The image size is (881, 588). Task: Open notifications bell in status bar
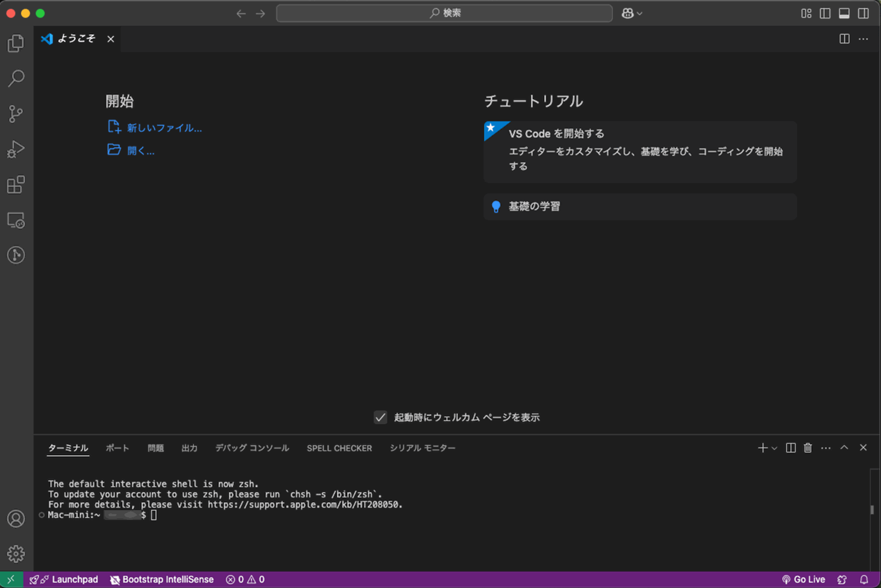[864, 579]
